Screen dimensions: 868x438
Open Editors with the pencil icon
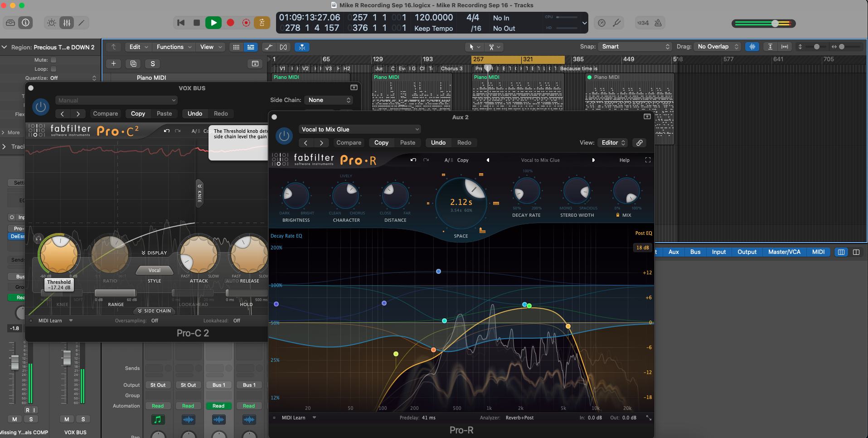pyautogui.click(x=82, y=23)
